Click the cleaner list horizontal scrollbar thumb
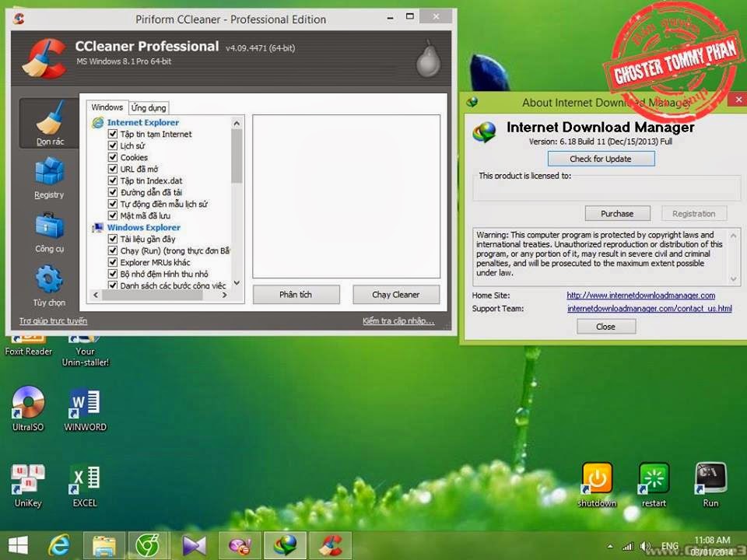Viewport: 747px width, 560px height. [x=153, y=296]
